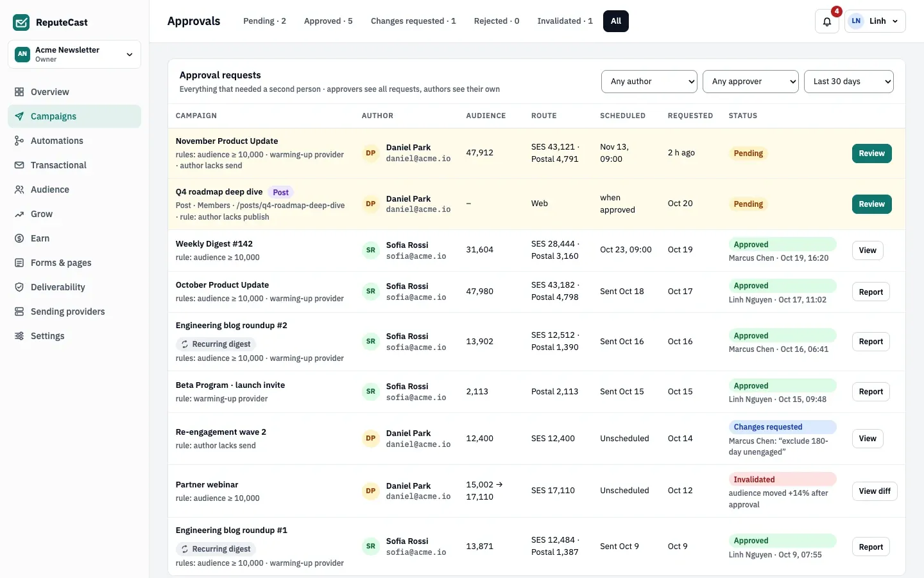Click the Campaigns paper-plane icon
The height and width of the screenshot is (578, 924).
coord(19,116)
